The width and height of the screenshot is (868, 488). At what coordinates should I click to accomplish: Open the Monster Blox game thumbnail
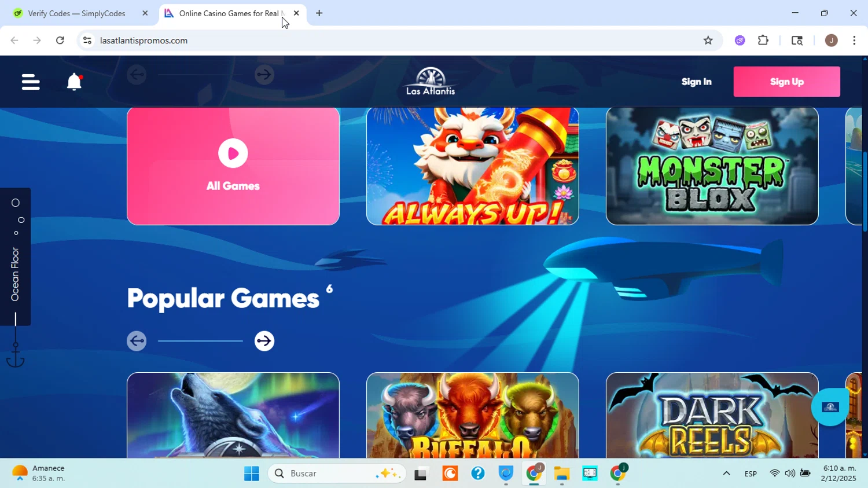point(712,166)
